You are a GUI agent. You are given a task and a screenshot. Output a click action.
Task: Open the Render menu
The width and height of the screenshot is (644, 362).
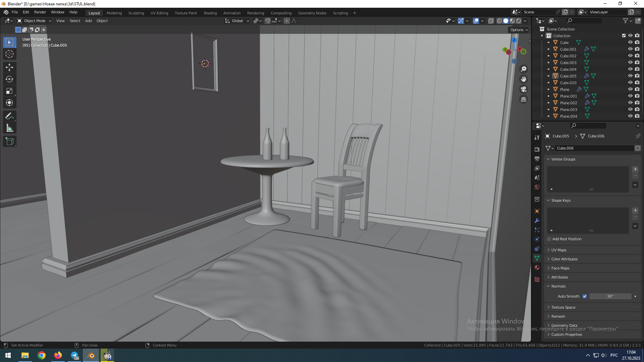pos(40,12)
